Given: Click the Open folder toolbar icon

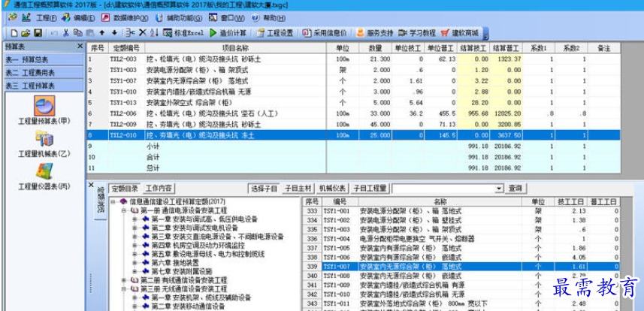Looking at the screenshot, I should coord(26,33).
